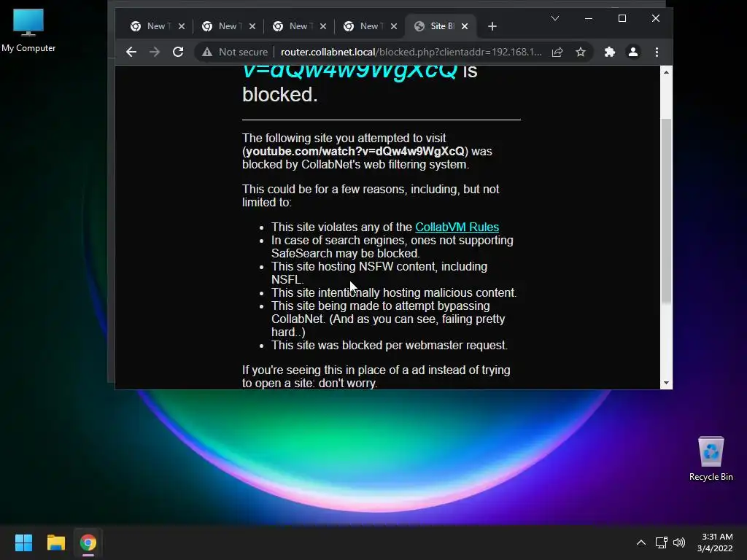
Task: Open the Windows Start menu
Action: click(23, 542)
